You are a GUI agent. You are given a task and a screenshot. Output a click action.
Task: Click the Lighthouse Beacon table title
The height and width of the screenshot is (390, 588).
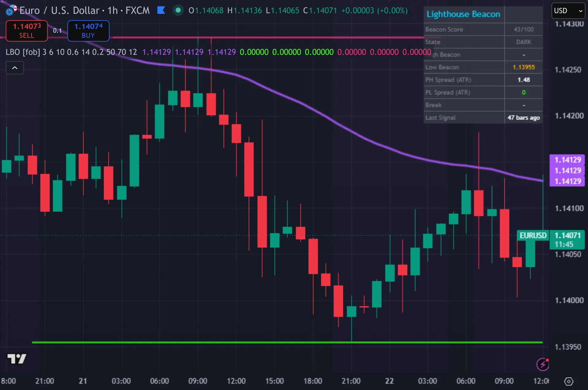[463, 14]
